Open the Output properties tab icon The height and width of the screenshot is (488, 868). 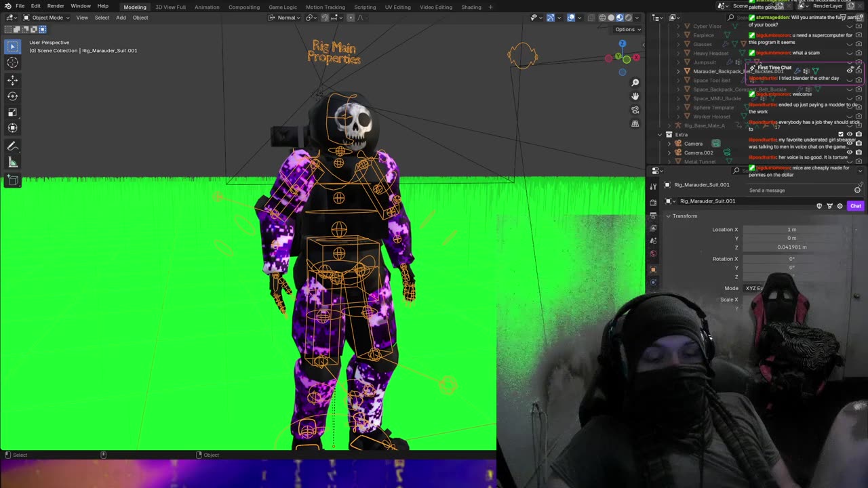(x=653, y=215)
